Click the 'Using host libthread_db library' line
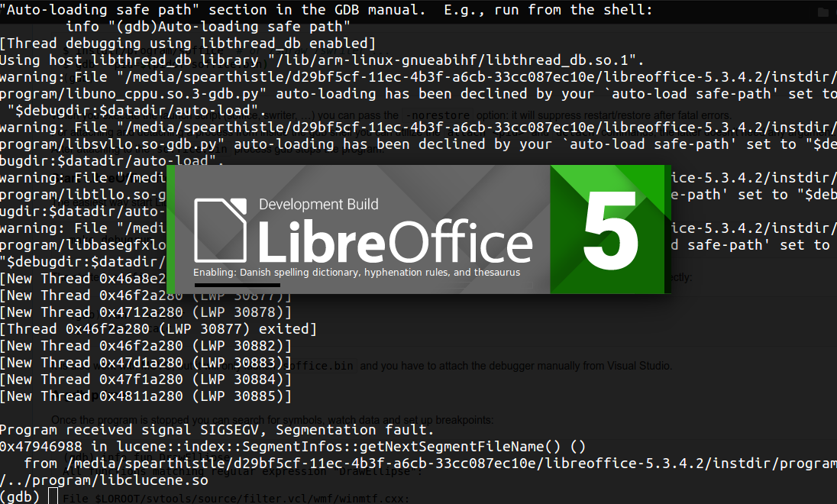 pyautogui.click(x=322, y=60)
